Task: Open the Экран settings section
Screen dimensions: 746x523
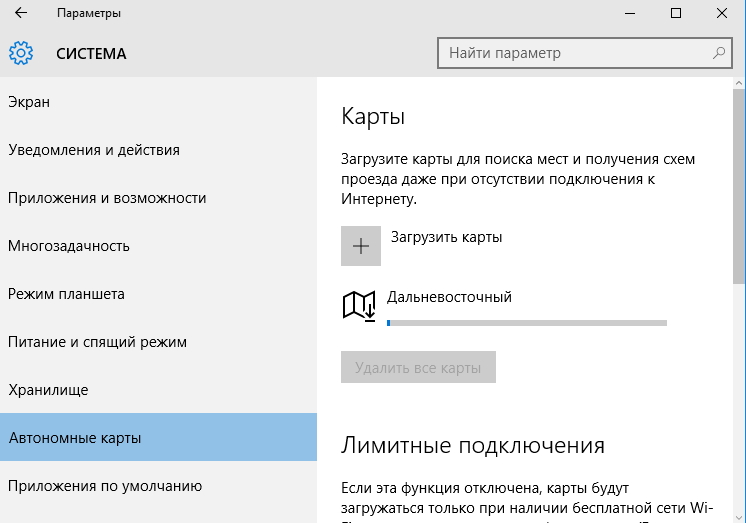Action: pos(29,102)
